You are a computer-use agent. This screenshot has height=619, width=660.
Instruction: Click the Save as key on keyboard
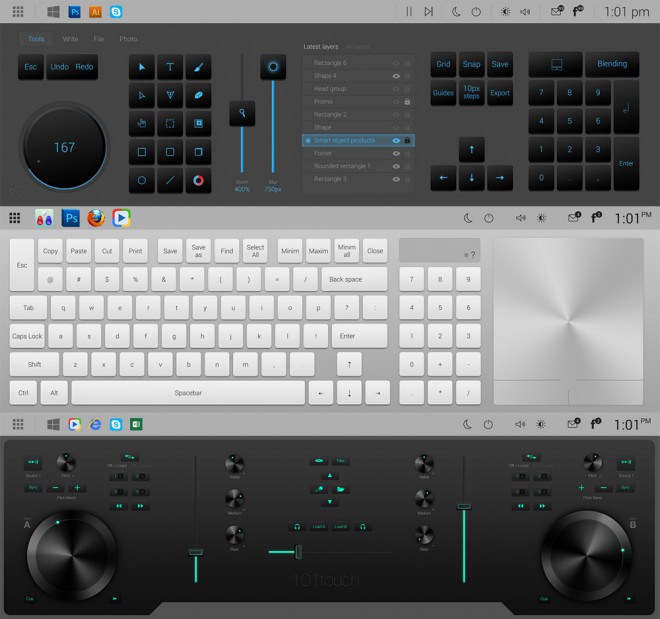click(x=198, y=251)
